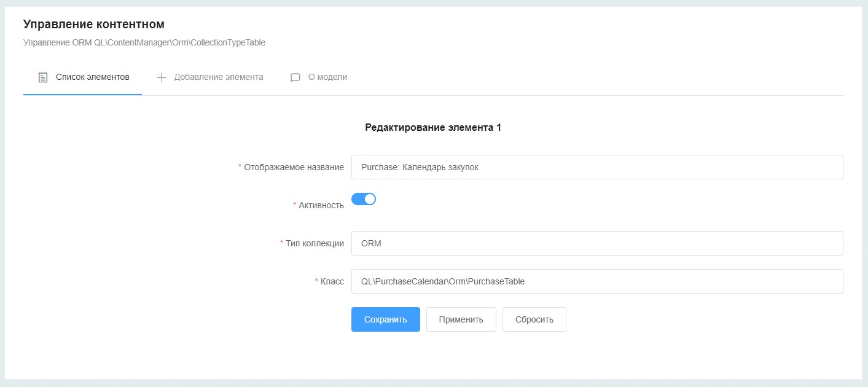Click the Активность field label
The width and height of the screenshot is (868, 387).
[x=321, y=205]
